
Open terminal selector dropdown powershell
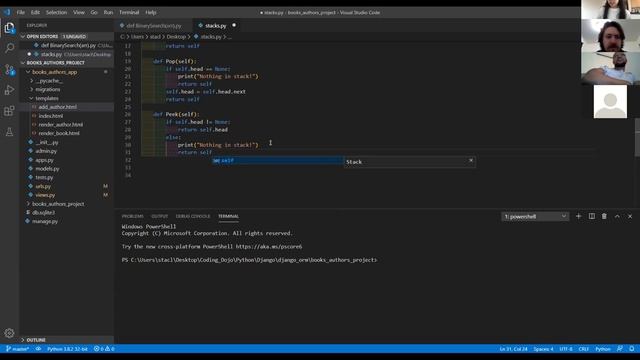pyautogui.click(x=535, y=216)
